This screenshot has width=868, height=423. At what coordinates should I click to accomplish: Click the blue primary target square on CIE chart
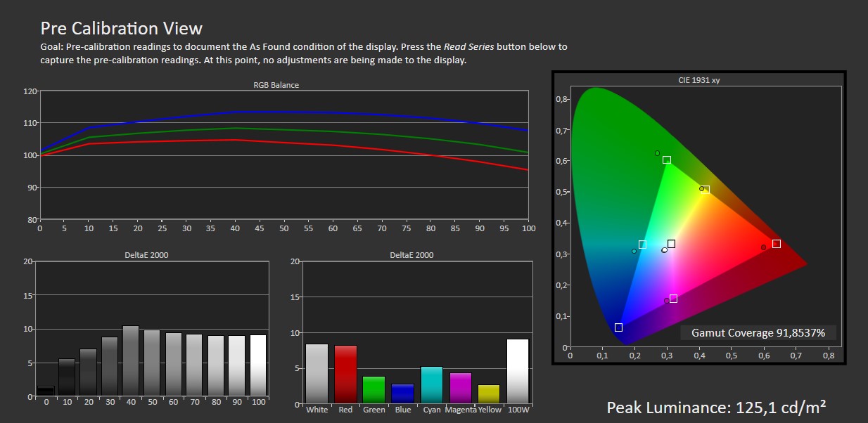[x=619, y=327]
